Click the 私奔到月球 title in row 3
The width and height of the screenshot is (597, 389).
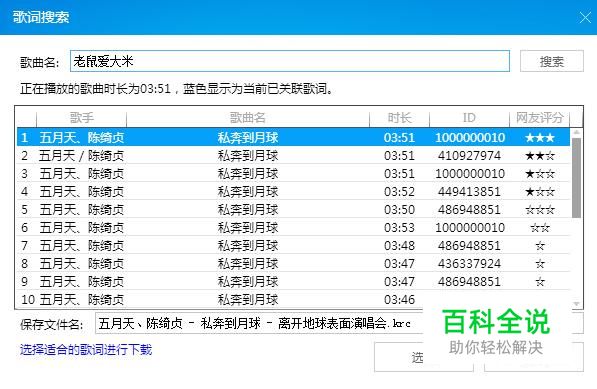click(248, 174)
